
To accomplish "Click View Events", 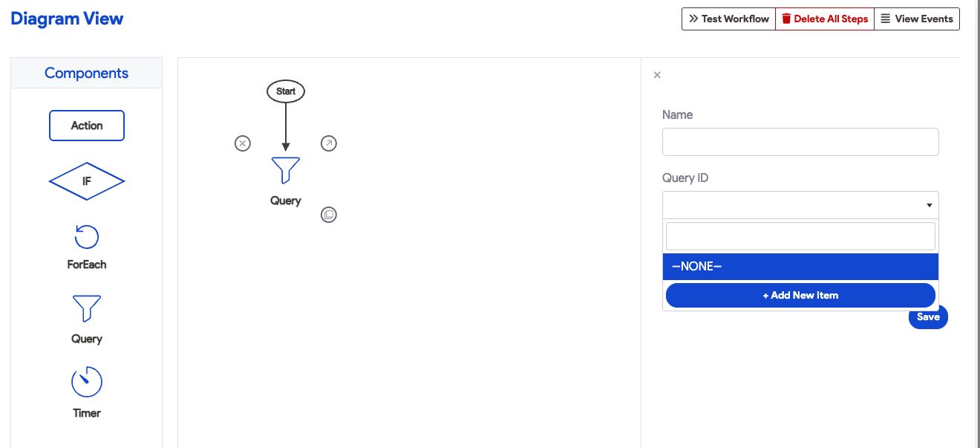I will pyautogui.click(x=917, y=19).
